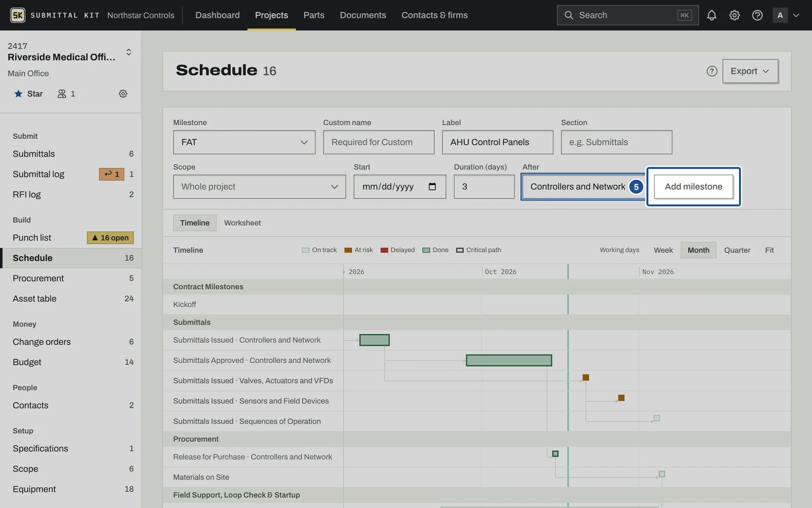Click the Submittal Kit SK logo

(18, 15)
